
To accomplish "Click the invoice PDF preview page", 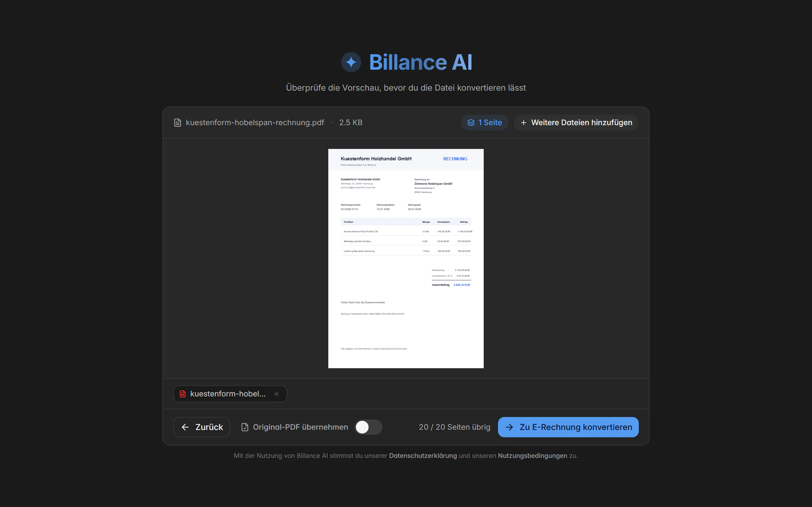I will tap(406, 259).
